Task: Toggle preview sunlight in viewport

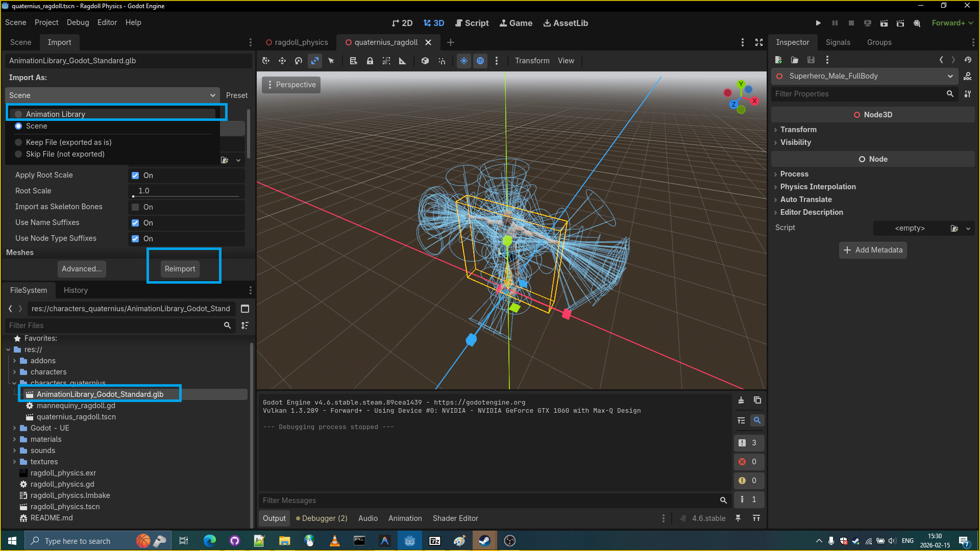Action: point(463,61)
